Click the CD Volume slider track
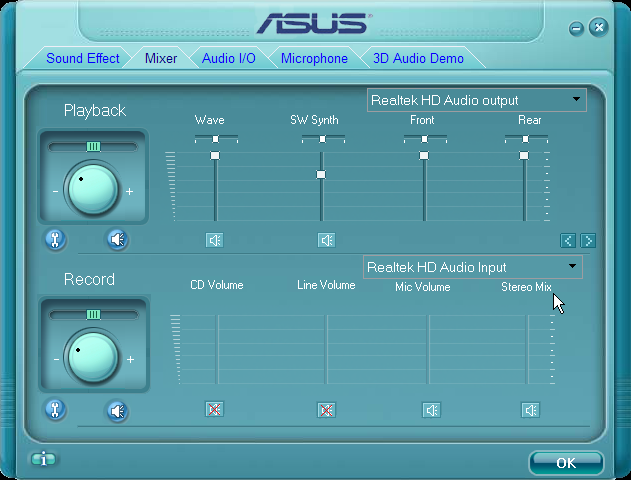631x480 pixels. 218,349
